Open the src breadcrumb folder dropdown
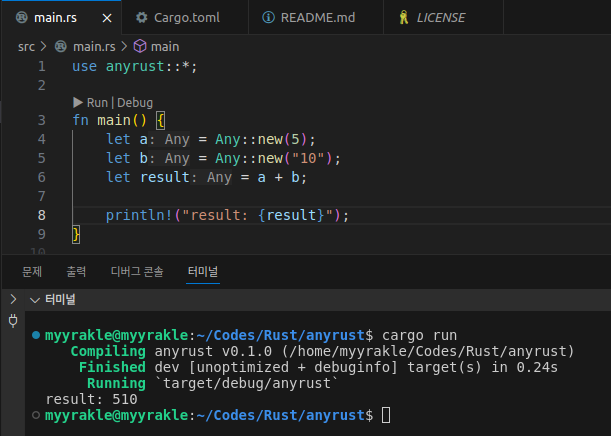The width and height of the screenshot is (611, 436). 26,46
